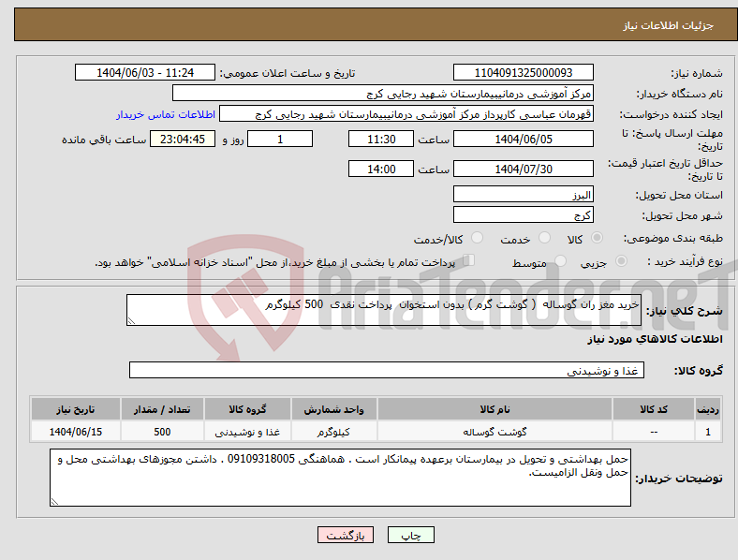
Task: Click the row number 1 cell
Action: pos(708,432)
